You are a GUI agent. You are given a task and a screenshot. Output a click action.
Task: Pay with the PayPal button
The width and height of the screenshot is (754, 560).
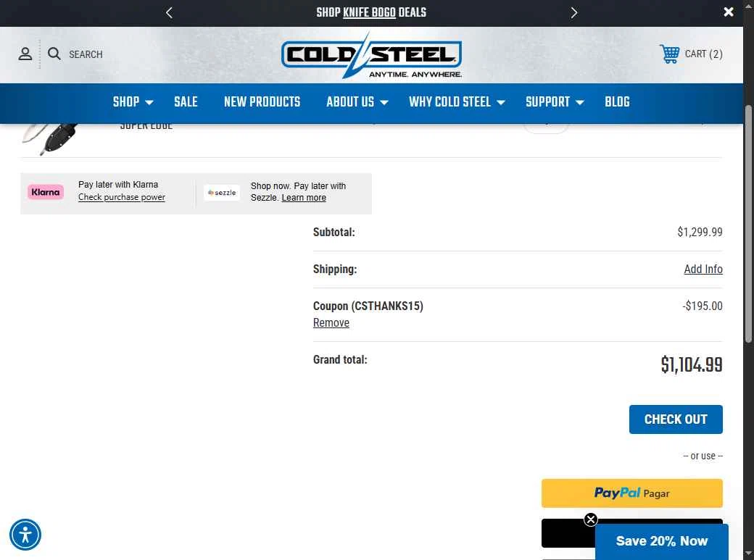632,493
